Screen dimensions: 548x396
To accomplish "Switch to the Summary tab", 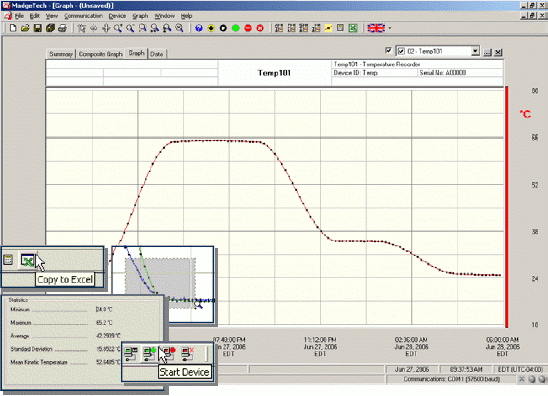I will (x=61, y=54).
